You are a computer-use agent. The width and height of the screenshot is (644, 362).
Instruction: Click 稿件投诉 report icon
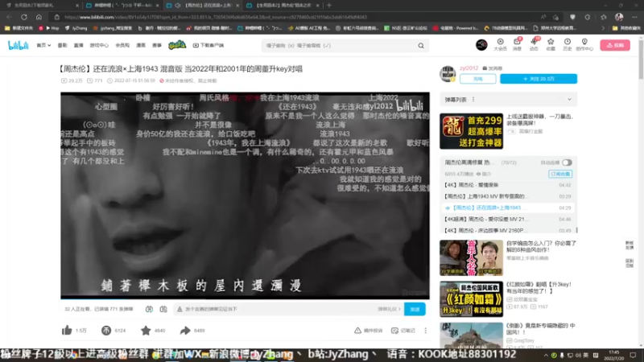coord(368,331)
